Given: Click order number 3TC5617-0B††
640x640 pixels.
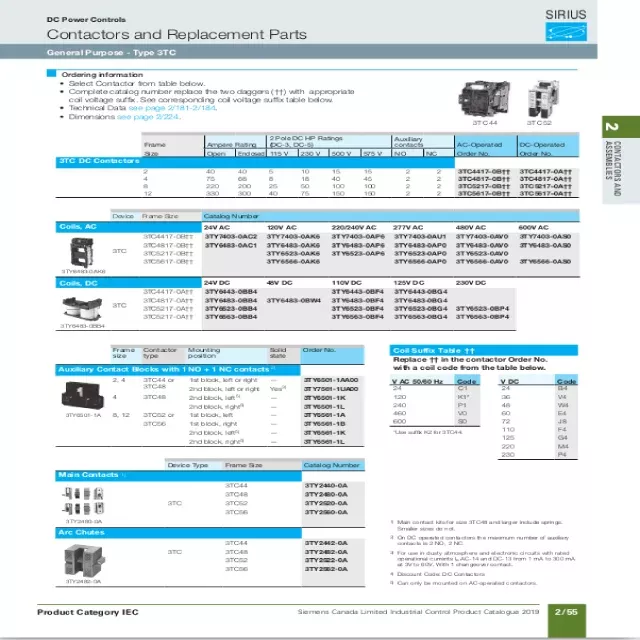Looking at the screenshot, I should pos(484,194).
